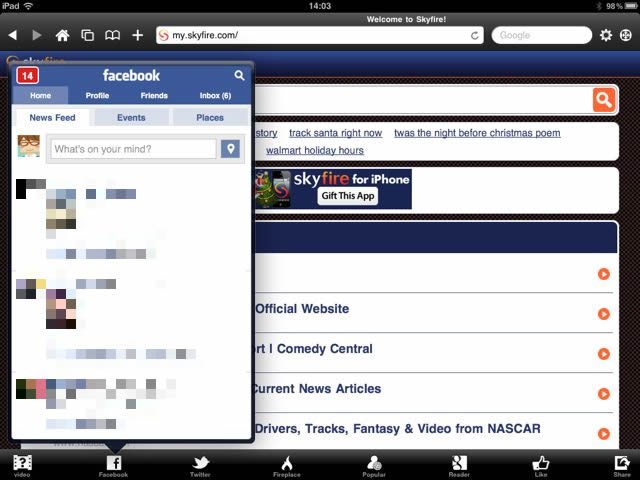
Task: Tap the browser back arrow
Action: [x=13, y=36]
